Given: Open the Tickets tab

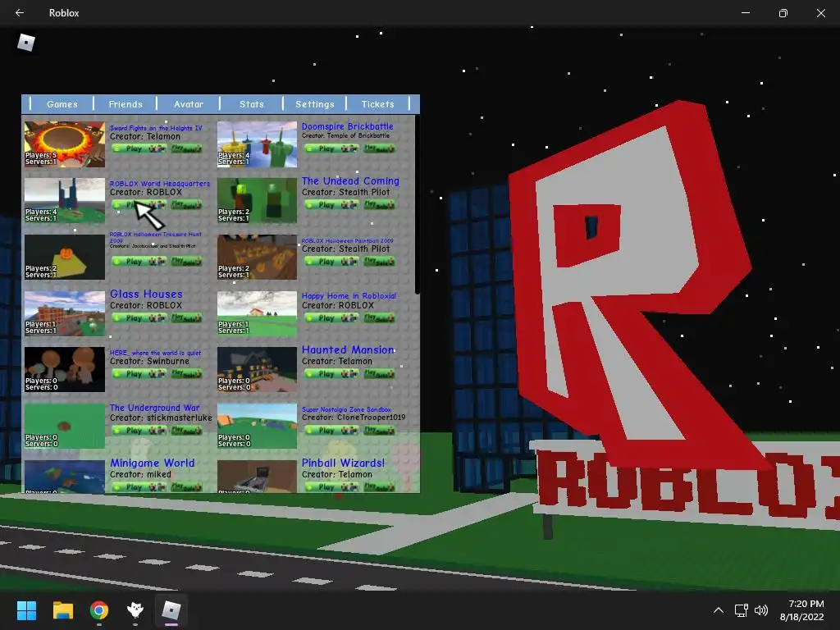Looking at the screenshot, I should pyautogui.click(x=377, y=104).
